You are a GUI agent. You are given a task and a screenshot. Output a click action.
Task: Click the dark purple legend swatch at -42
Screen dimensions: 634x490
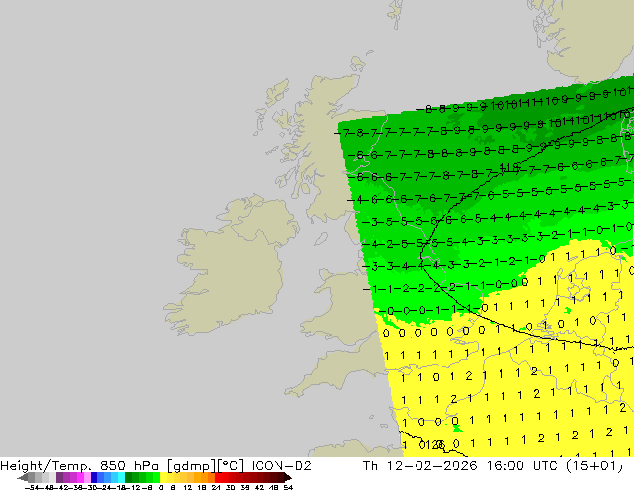click(59, 477)
